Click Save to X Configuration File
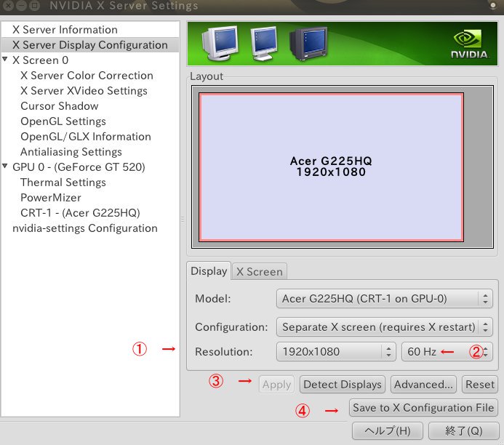 point(423,408)
